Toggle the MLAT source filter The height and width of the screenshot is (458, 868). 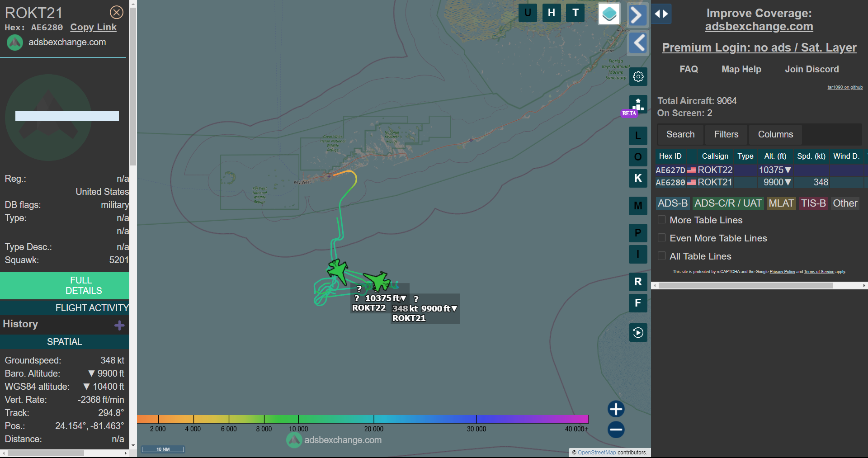pyautogui.click(x=781, y=203)
